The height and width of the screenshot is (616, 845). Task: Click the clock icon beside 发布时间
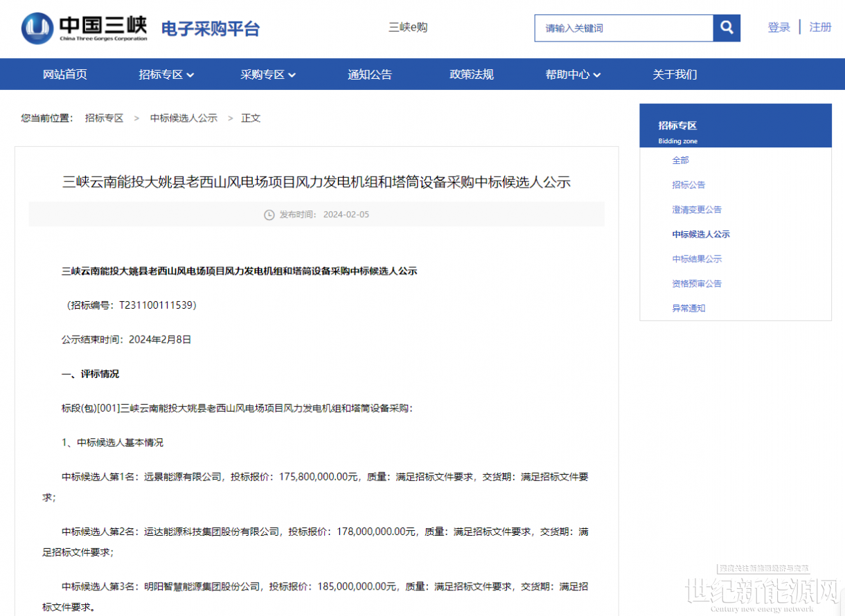point(269,215)
